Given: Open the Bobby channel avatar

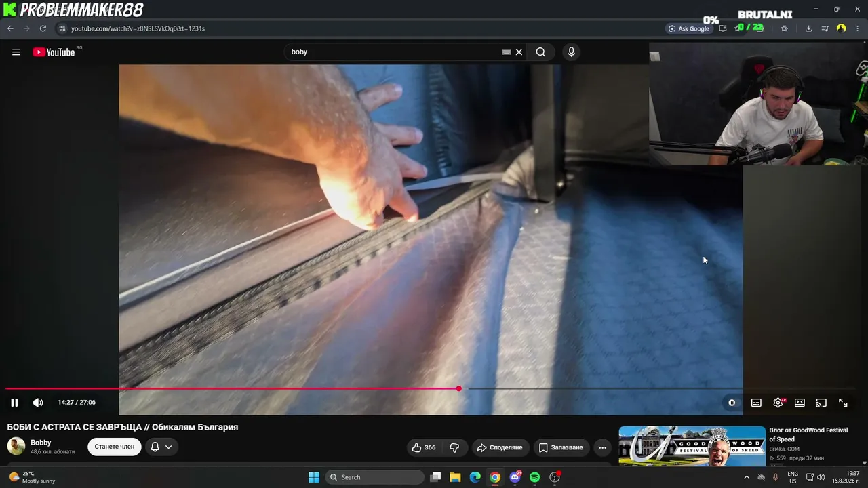Looking at the screenshot, I should pyautogui.click(x=16, y=446).
